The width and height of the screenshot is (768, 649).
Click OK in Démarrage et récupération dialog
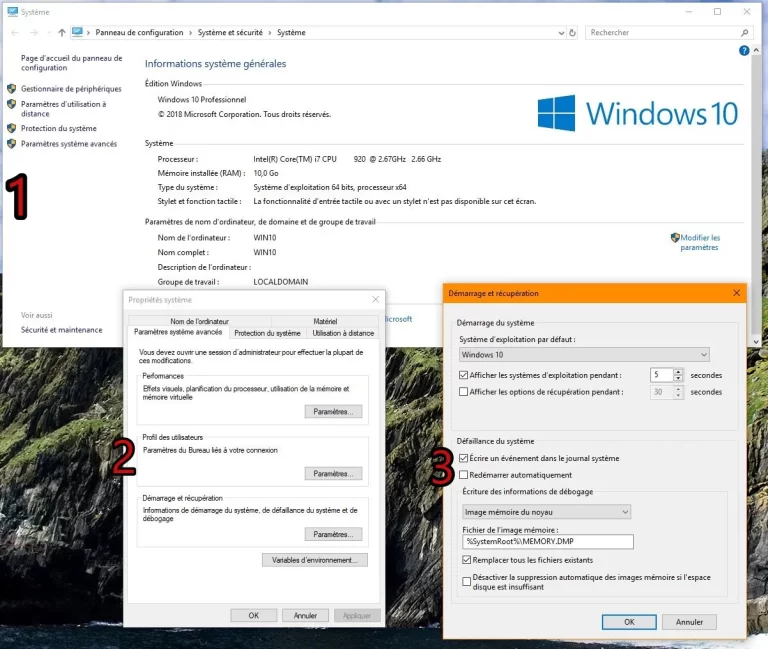point(629,622)
